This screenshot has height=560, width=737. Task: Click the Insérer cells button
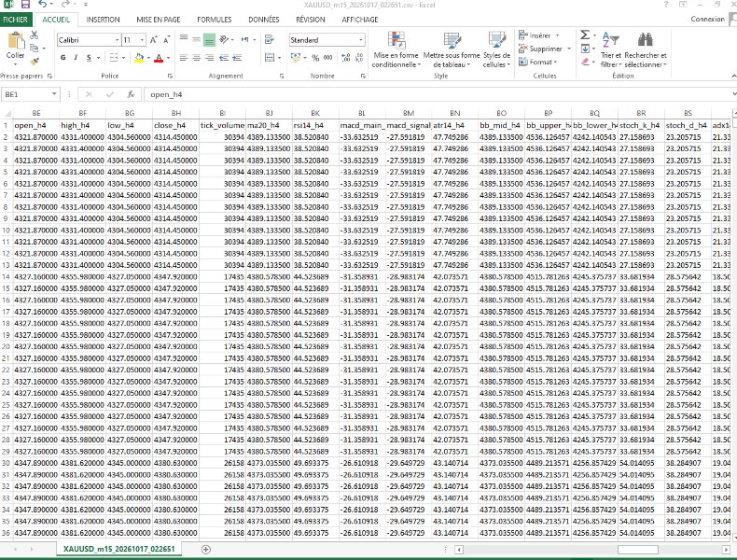click(538, 35)
